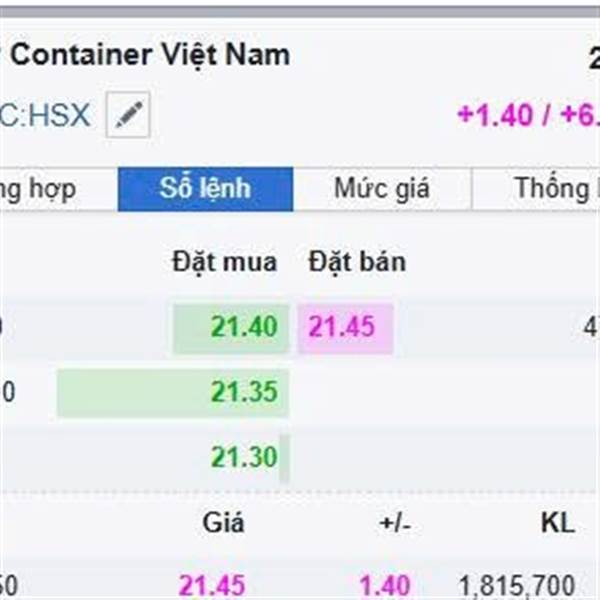
Task: Click the 1,815,700 volume value
Action: 517,586
